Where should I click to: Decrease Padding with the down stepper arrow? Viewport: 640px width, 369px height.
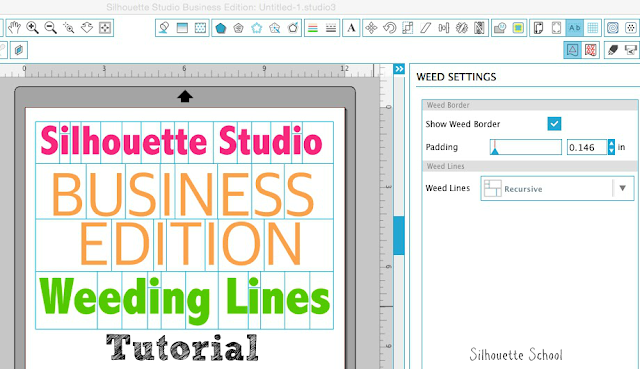[x=611, y=151]
